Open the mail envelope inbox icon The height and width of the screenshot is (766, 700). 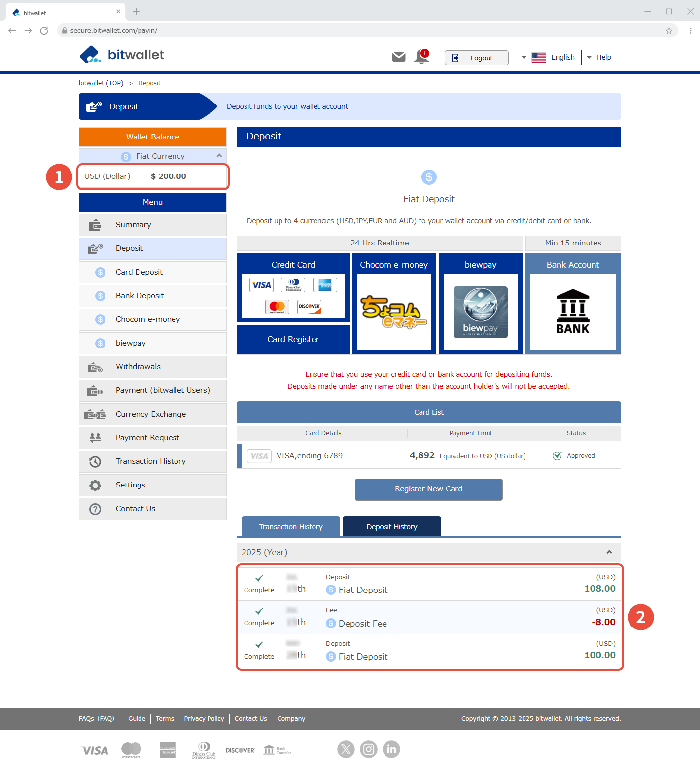point(398,57)
